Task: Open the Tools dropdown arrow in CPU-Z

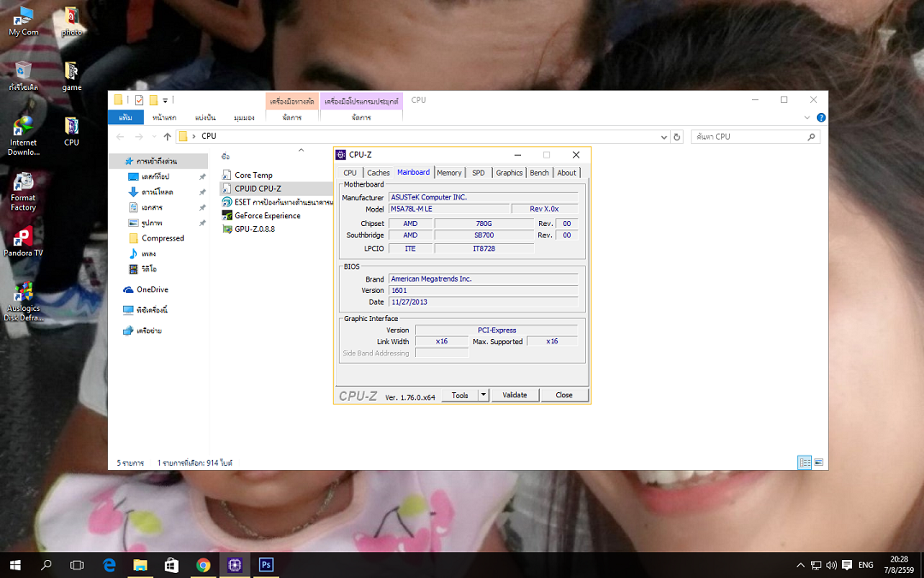Action: pos(483,395)
